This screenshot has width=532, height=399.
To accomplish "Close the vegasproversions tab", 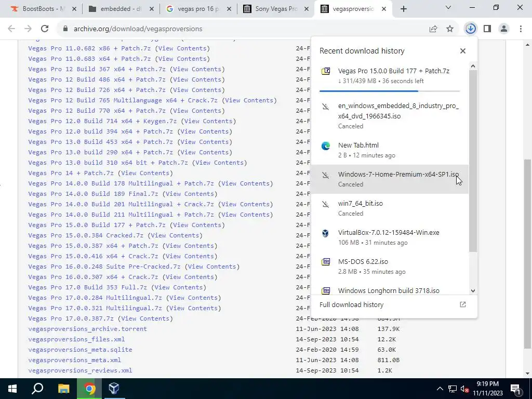I will coord(384,9).
